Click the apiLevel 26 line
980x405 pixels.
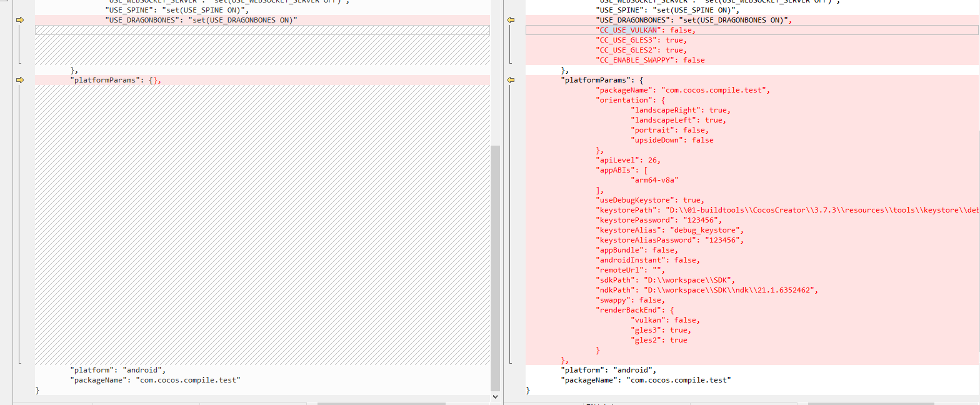pos(628,160)
